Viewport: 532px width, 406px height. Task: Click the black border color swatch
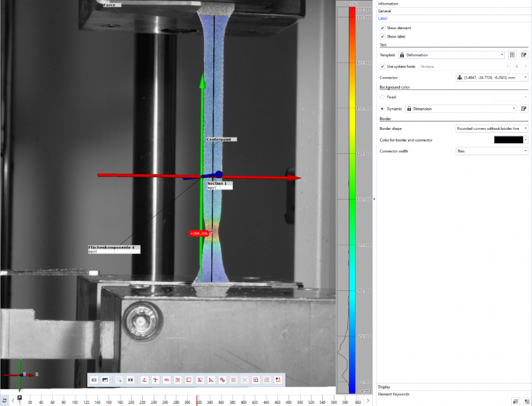[509, 140]
